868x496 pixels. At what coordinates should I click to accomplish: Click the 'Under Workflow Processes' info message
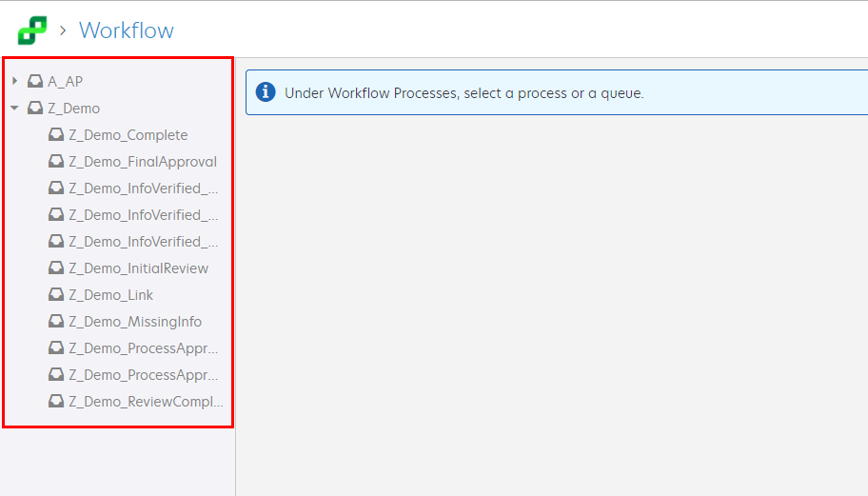pyautogui.click(x=464, y=93)
